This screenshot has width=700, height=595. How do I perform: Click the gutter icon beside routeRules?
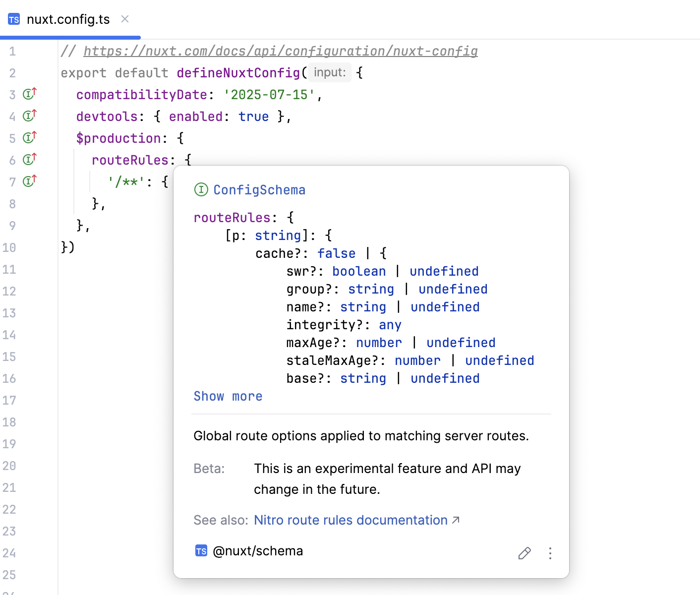pyautogui.click(x=28, y=159)
